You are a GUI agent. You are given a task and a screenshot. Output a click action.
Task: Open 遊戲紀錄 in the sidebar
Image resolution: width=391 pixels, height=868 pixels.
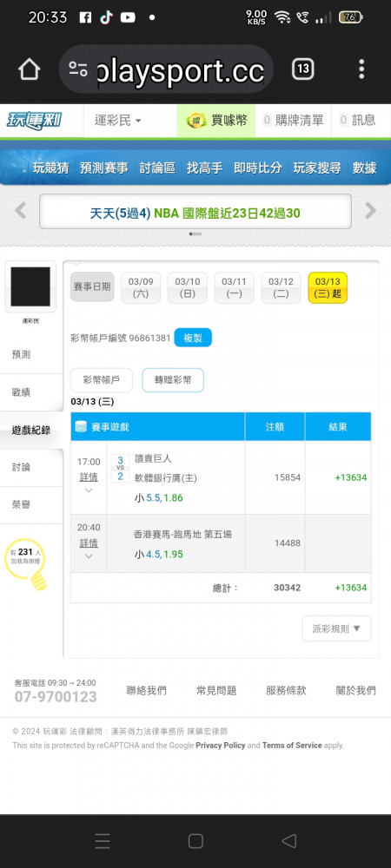[x=31, y=431]
